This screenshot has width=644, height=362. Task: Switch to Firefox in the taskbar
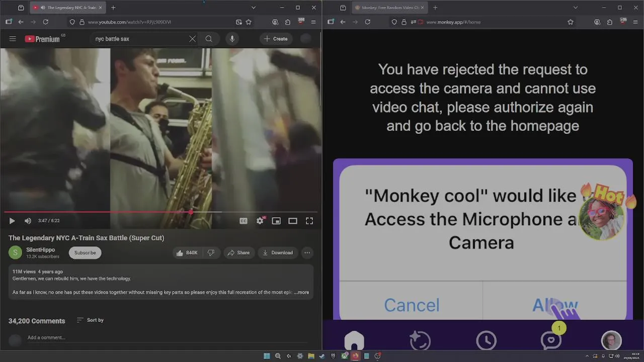pyautogui.click(x=355, y=356)
